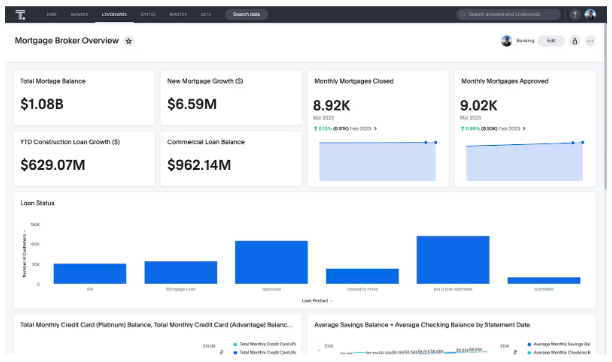Viewport: 612px width, 362px height.
Task: Click last data point on Mortgages Closed sparkline
Action: (x=436, y=143)
